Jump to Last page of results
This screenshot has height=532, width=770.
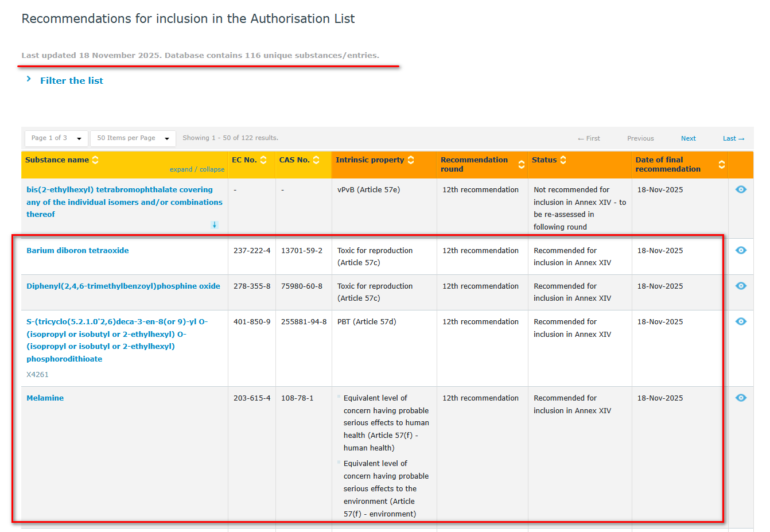733,138
